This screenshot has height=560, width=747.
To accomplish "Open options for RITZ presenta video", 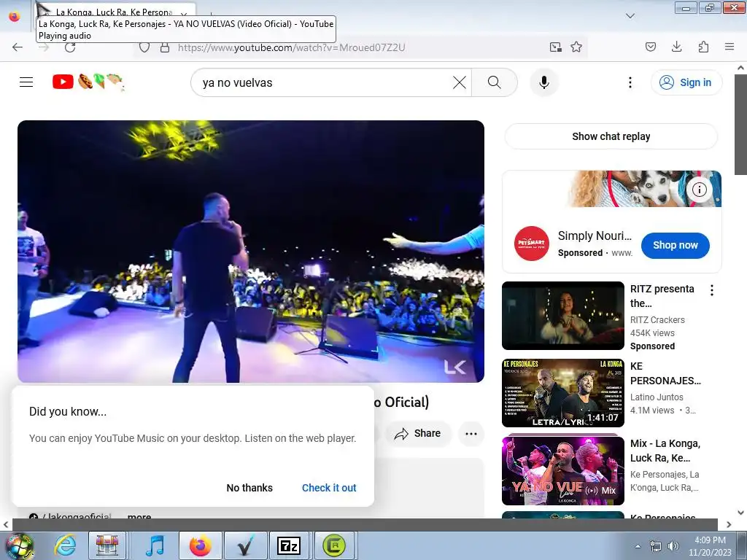I will tap(712, 290).
